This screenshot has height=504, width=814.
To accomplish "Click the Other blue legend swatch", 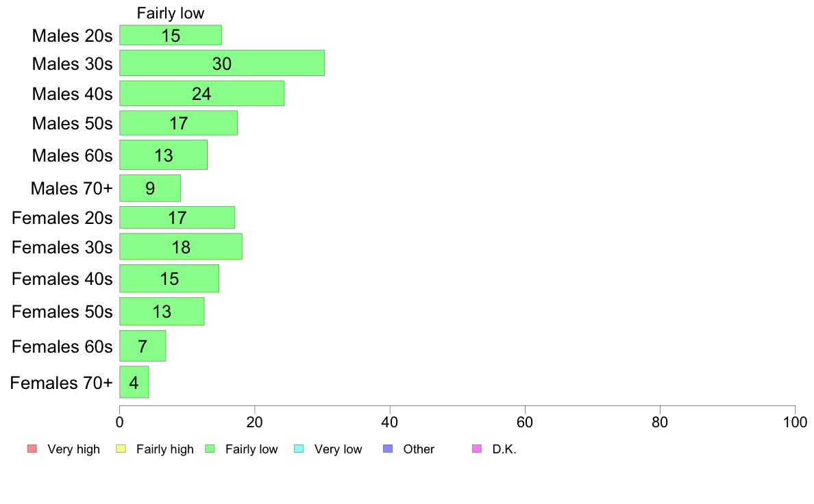I will [388, 449].
